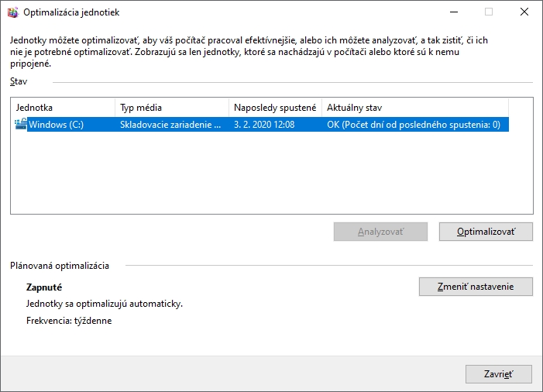Click the greyed-out maximize button
This screenshot has width=543, height=392.
click(489, 12)
